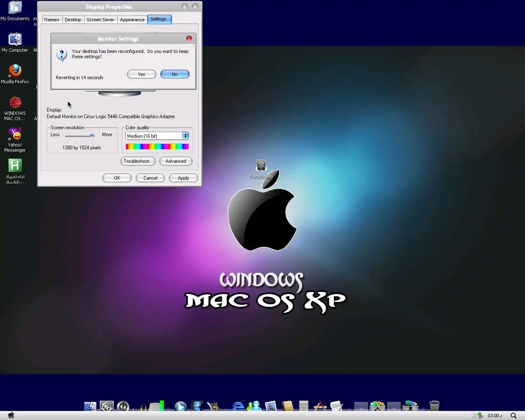Launch Yahoo! Messenger from the desktop
Image resolution: width=525 pixels, height=420 pixels.
click(x=15, y=140)
